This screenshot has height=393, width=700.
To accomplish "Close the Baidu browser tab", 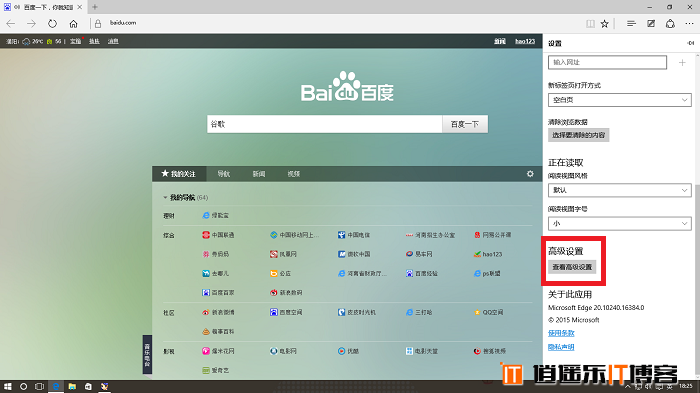I will point(79,7).
